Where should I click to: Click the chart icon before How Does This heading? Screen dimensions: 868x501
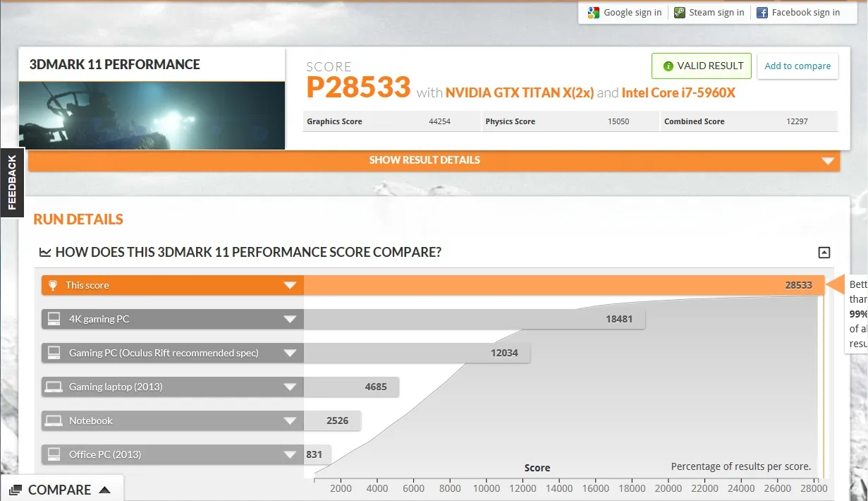pos(44,253)
